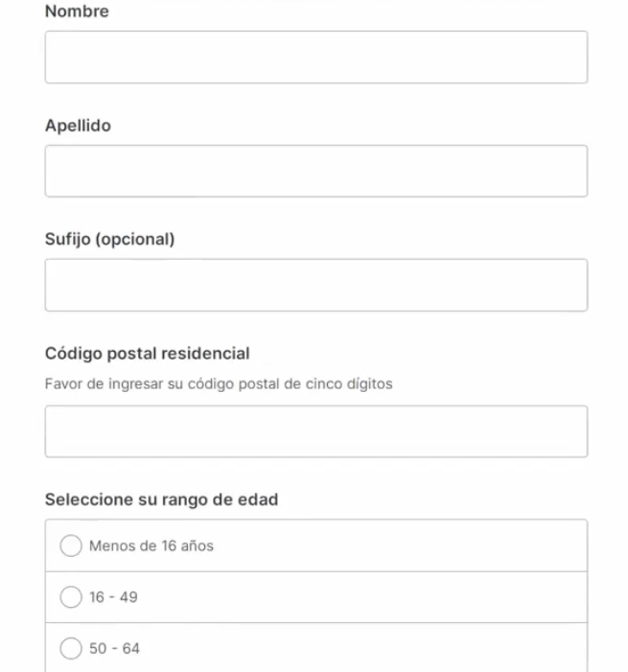Pick the 50 - 64 radio circle
Screen dimensions: 628x672
(x=71, y=649)
